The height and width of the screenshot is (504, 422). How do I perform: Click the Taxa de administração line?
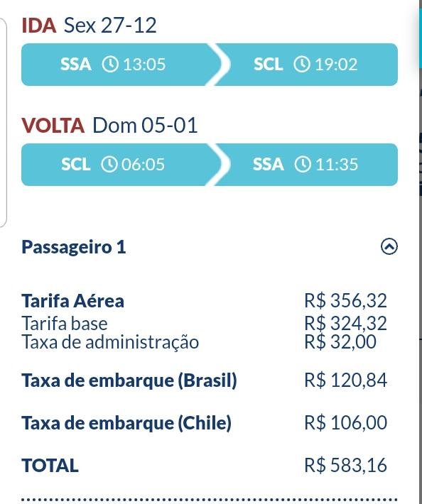[110, 341]
